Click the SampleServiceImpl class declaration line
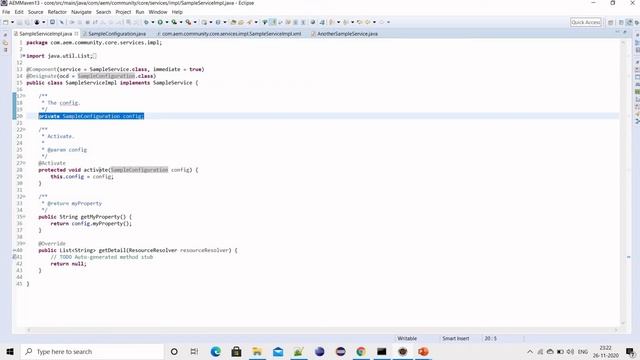This screenshot has width=640, height=360. pos(112,83)
